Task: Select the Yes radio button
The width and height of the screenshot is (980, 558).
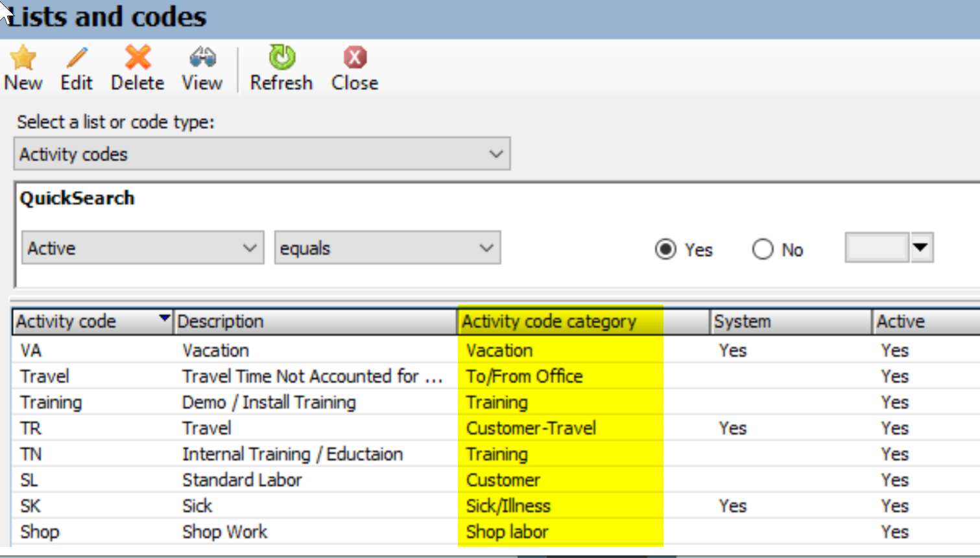Action: (665, 250)
